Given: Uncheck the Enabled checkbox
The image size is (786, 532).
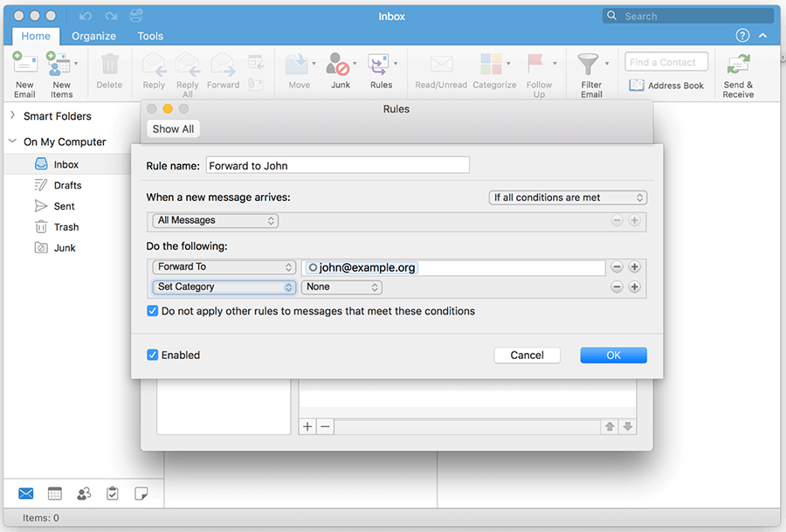Looking at the screenshot, I should pyautogui.click(x=152, y=355).
